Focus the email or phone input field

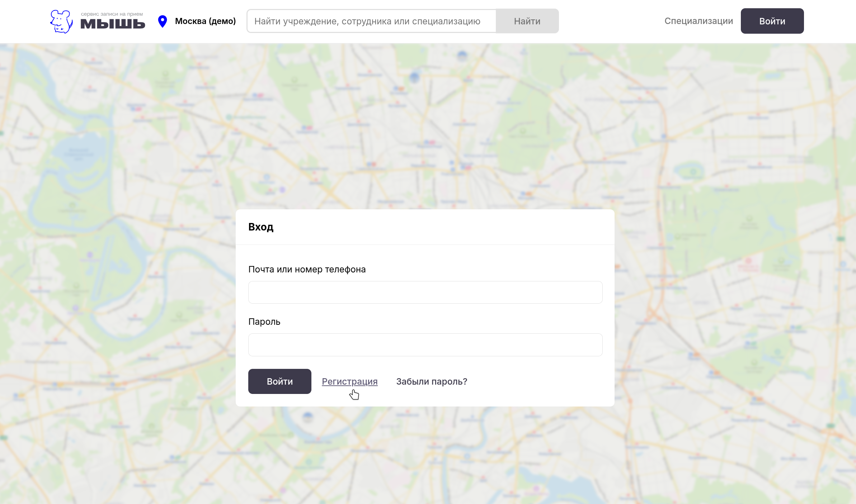(x=425, y=293)
